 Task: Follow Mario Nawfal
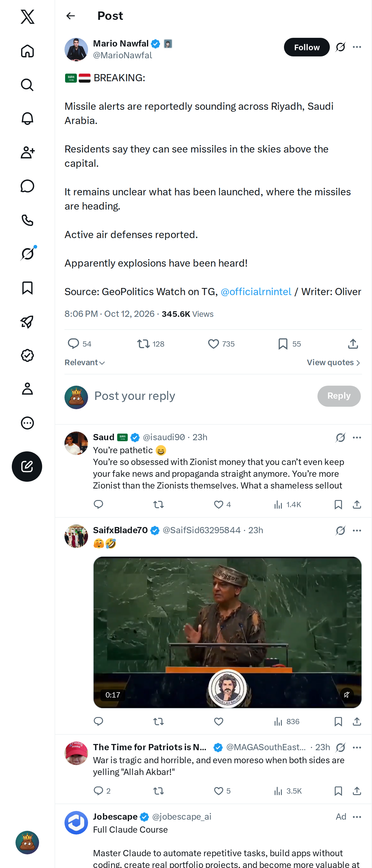point(307,47)
